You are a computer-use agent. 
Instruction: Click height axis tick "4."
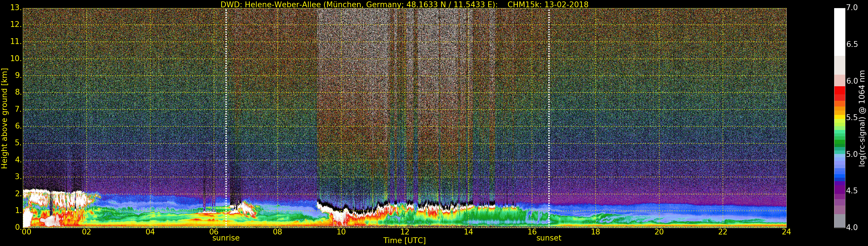tap(18, 160)
